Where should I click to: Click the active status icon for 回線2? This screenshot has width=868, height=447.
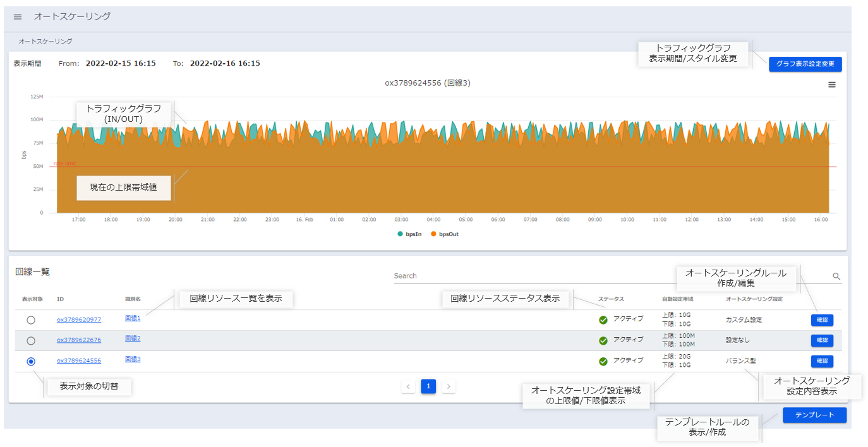pyautogui.click(x=603, y=341)
